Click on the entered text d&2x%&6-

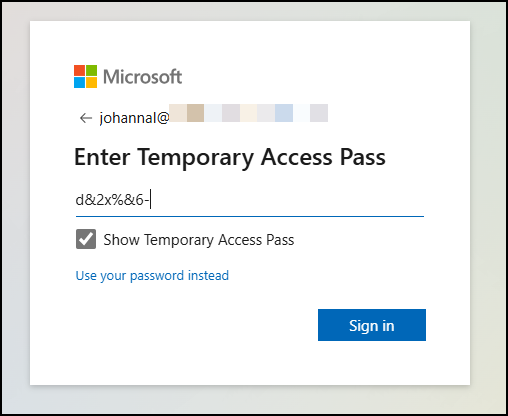point(112,200)
